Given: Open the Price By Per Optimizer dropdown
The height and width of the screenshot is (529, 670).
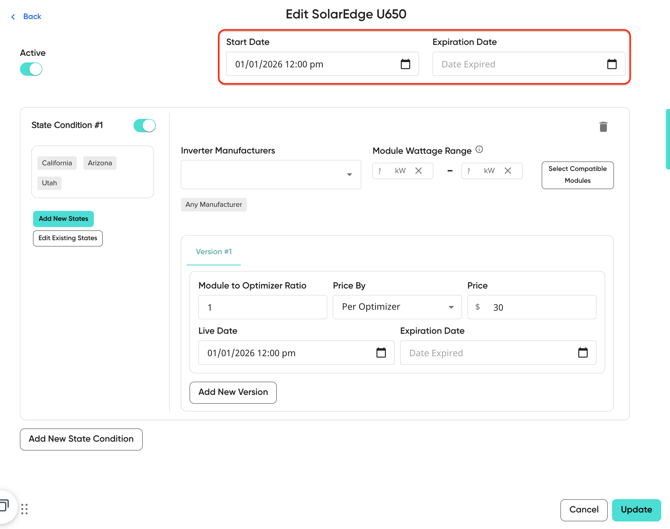Looking at the screenshot, I should point(397,307).
